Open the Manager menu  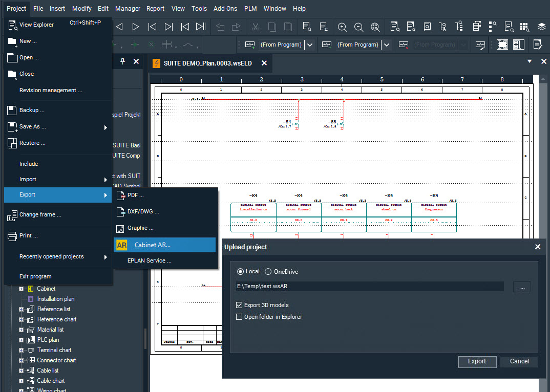(x=128, y=8)
